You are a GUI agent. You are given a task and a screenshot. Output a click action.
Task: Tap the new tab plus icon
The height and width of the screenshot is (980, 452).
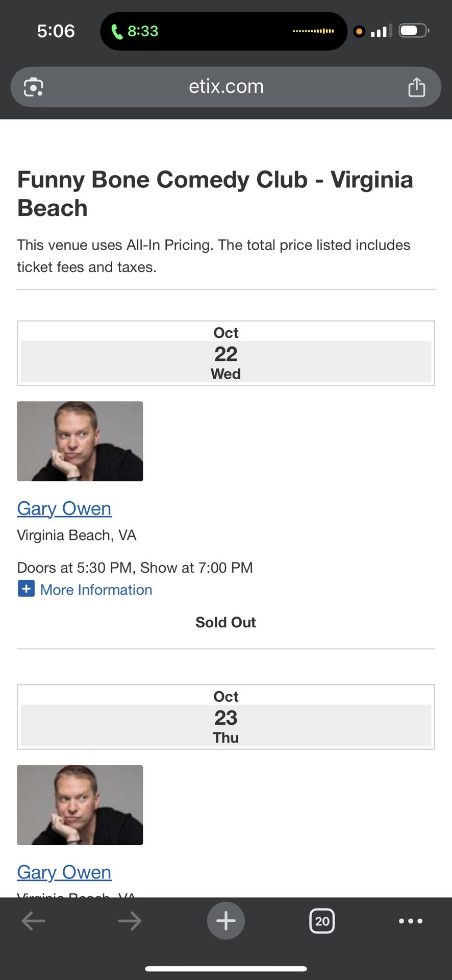(x=225, y=921)
